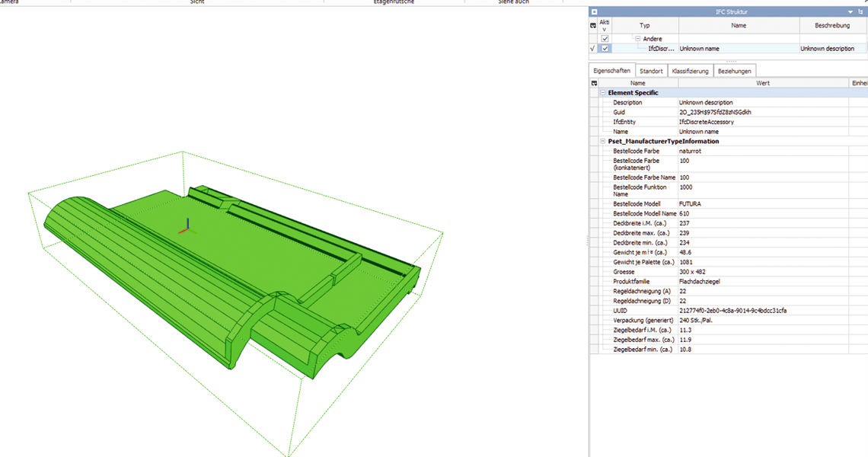Collapse the Pset_ManufacturerTypeInformation group
Image resolution: width=868 pixels, height=457 pixels.
point(603,141)
